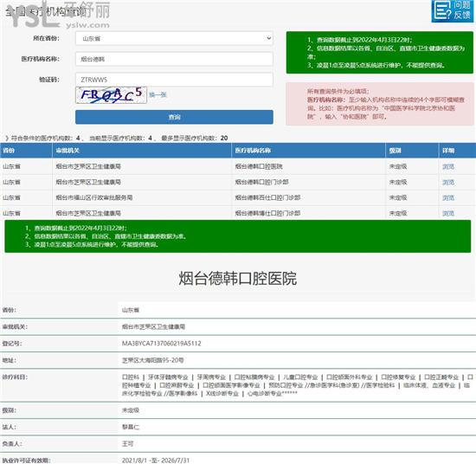Click the 审批机关 value in detail section
Image resolution: width=476 pixels, height=464 pixels.
pos(153,326)
